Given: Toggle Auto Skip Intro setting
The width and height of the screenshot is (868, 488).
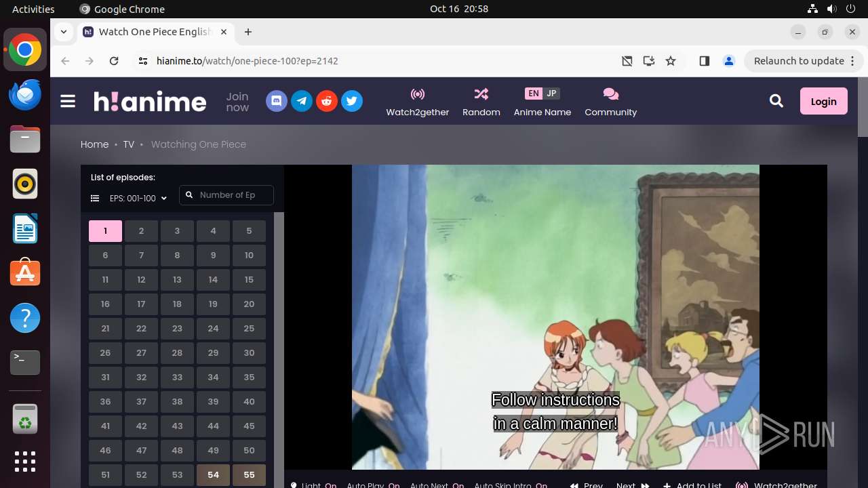Looking at the screenshot, I should point(511,485).
